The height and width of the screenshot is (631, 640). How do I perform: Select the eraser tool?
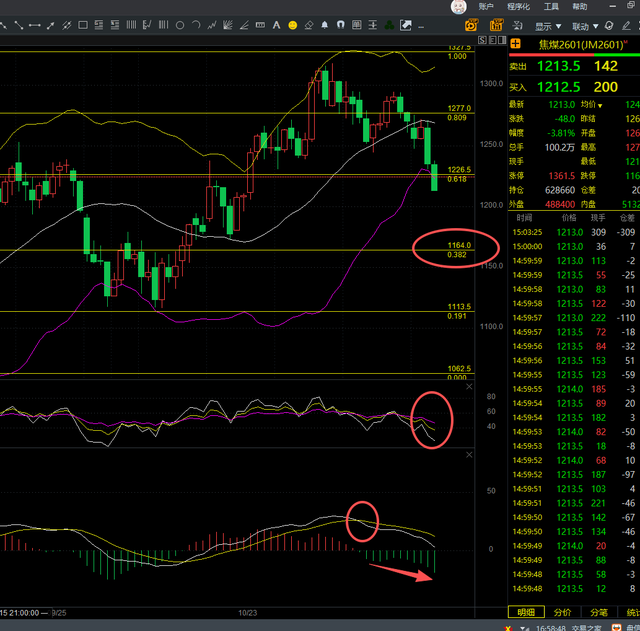point(309,25)
